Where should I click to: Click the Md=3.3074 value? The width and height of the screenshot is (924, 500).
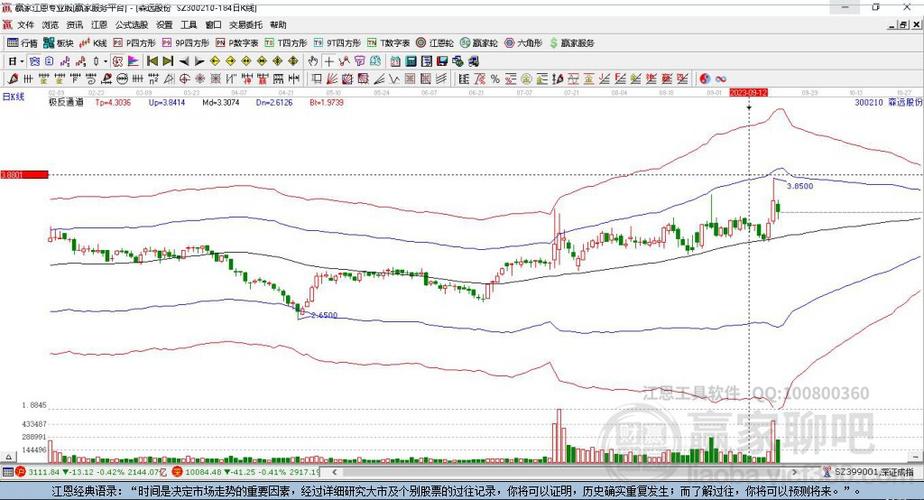(x=221, y=103)
